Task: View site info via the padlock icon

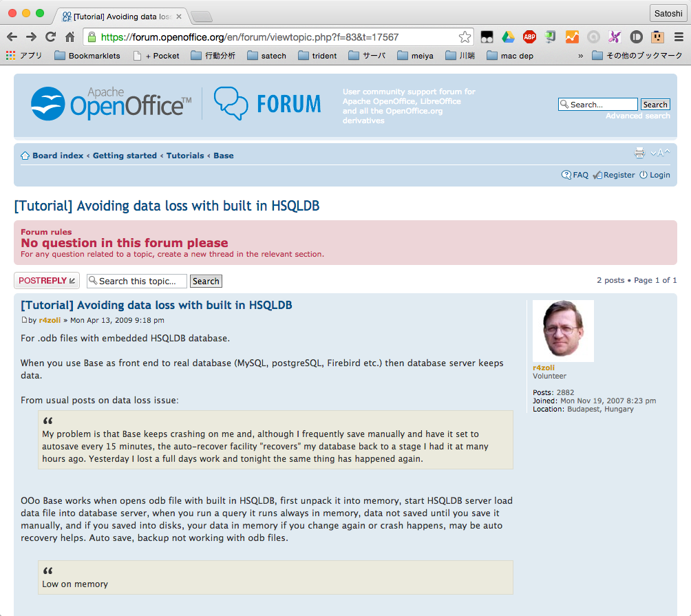Action: (92, 37)
